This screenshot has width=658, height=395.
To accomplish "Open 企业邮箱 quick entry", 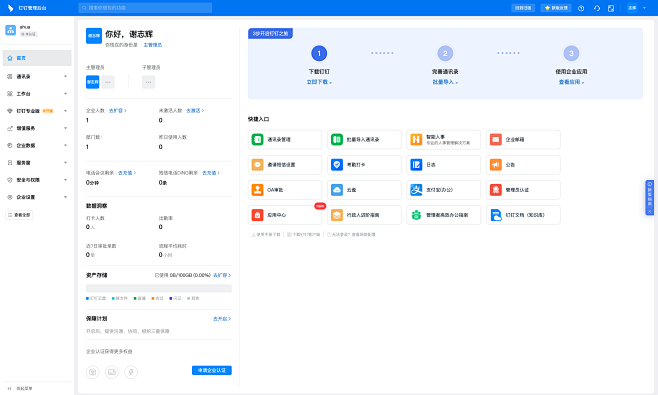I will point(523,139).
